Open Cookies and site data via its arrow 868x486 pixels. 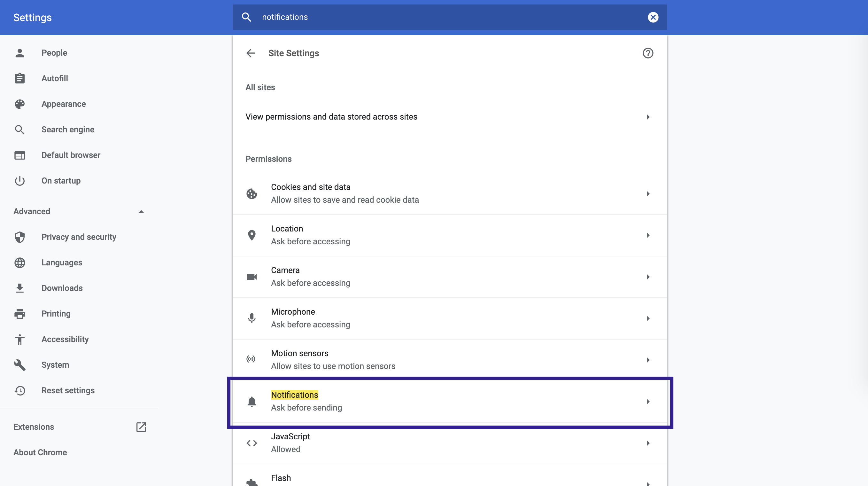tap(648, 194)
